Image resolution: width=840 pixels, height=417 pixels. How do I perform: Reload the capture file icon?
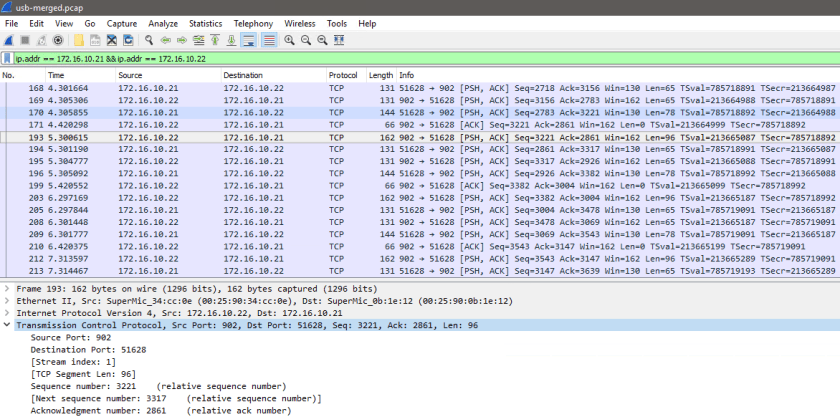pos(127,40)
